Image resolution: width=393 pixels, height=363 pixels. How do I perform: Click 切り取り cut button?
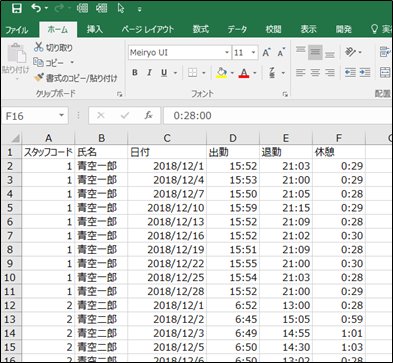[x=53, y=47]
